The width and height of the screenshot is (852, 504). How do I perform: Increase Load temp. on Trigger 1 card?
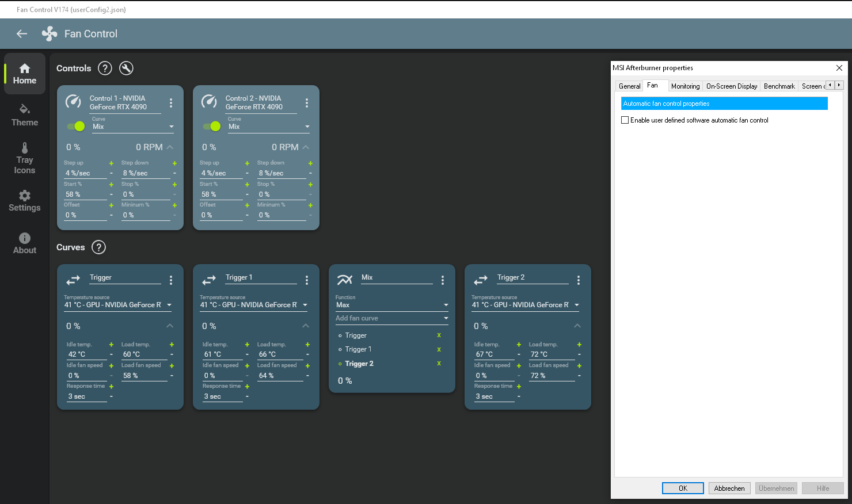(307, 345)
